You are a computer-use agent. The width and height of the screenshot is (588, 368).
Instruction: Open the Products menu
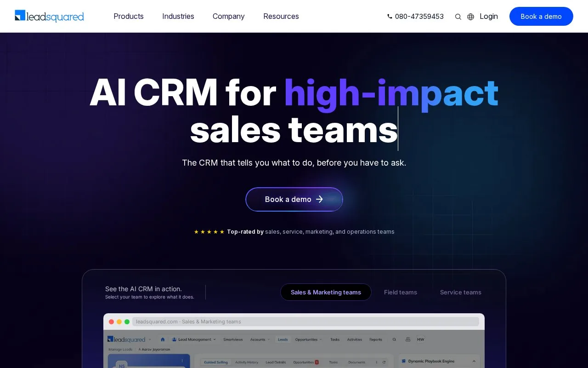point(129,17)
